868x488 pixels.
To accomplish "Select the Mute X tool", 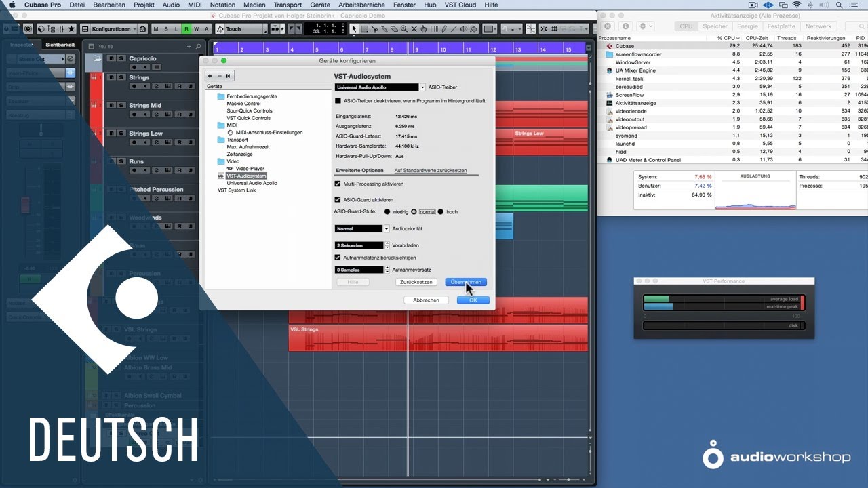I will pos(414,29).
